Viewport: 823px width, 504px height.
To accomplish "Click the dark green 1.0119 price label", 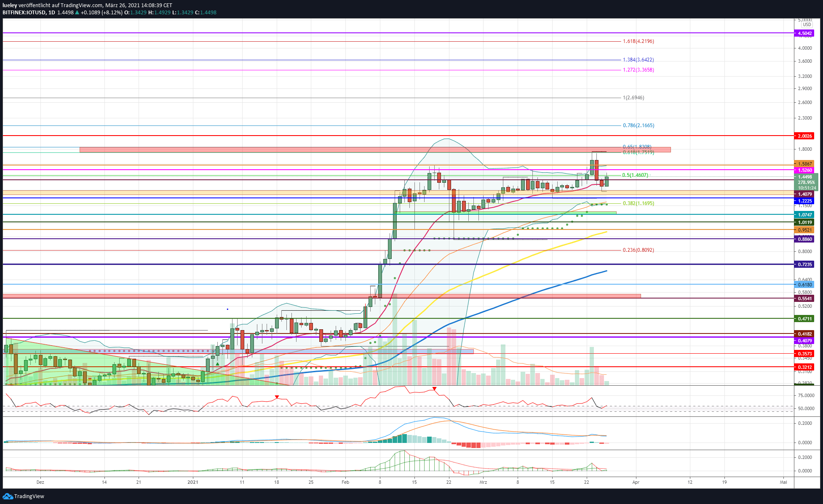I will tap(804, 222).
